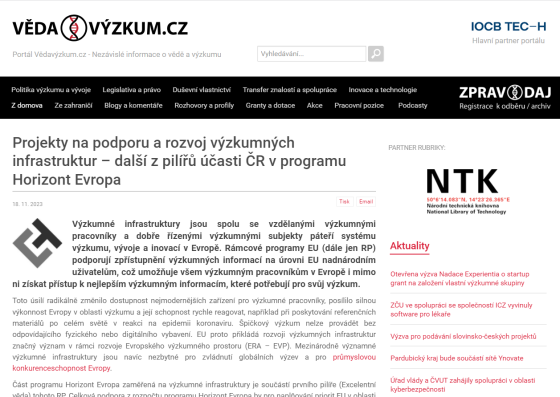The image size is (560, 397).
Task: Click the magnifier search button
Action: click(x=376, y=54)
